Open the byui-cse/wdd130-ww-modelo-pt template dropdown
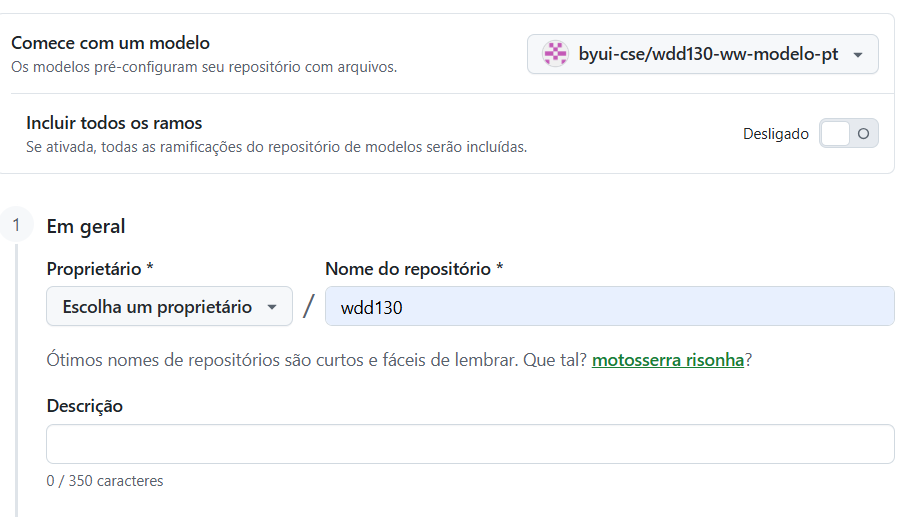 702,54
